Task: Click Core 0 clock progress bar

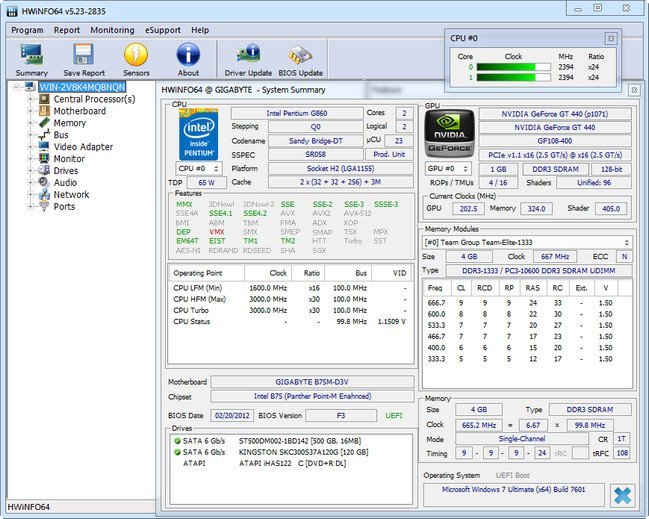Action: [x=513, y=67]
